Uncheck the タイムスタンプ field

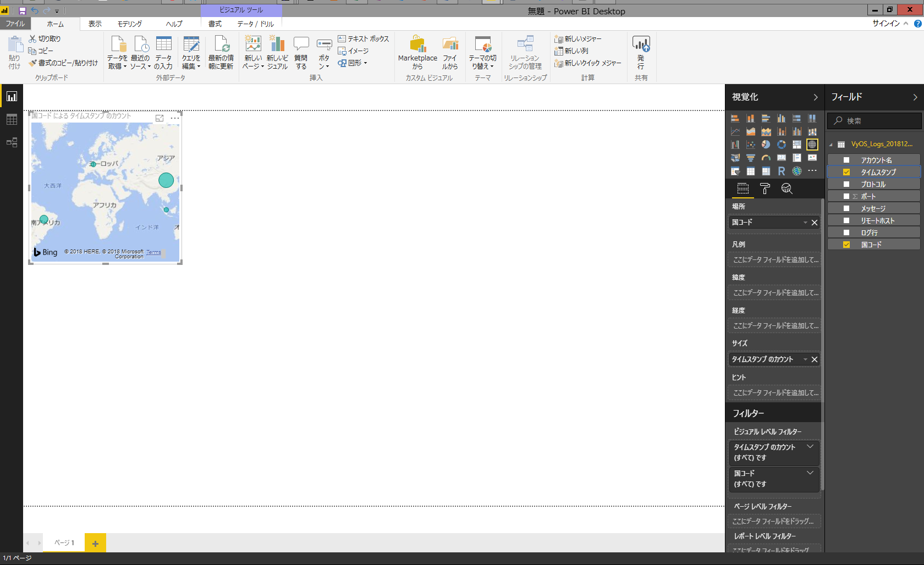[x=846, y=173]
